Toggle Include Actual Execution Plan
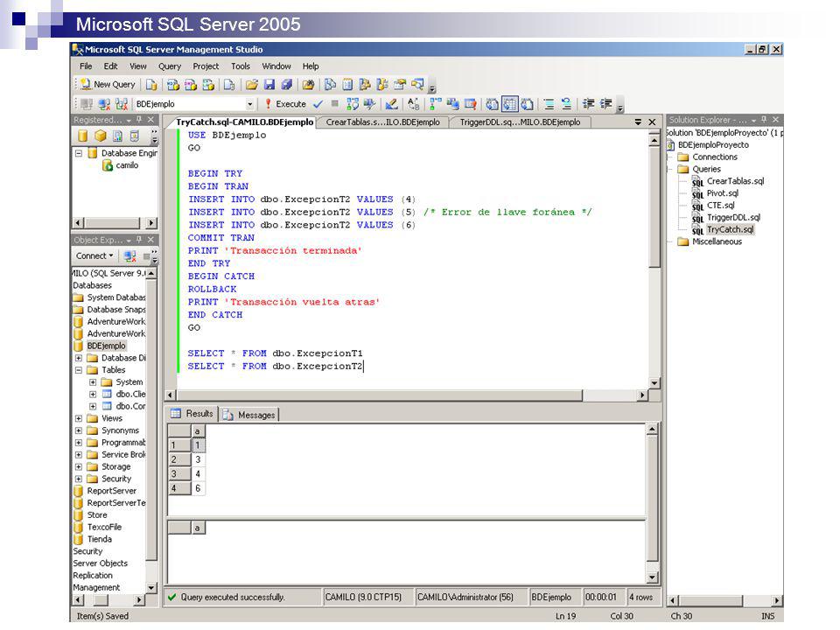Image resolution: width=840 pixels, height=630 pixels. [x=436, y=104]
